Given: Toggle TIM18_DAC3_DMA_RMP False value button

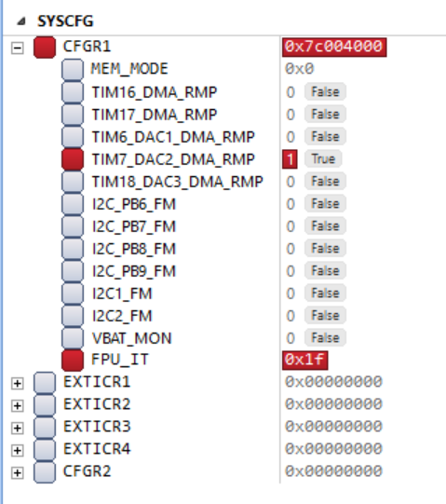Looking at the screenshot, I should pos(325,182).
